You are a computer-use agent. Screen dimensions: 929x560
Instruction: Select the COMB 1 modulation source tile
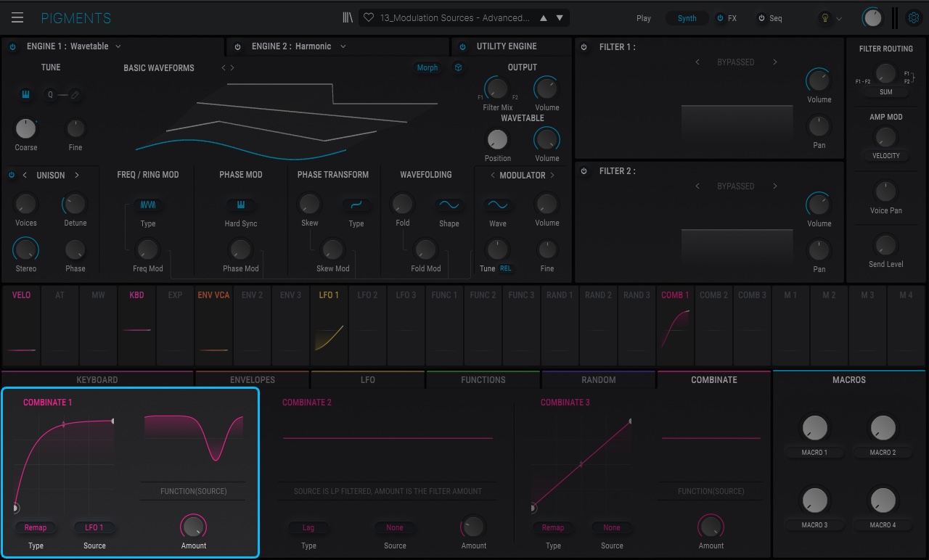coord(675,325)
